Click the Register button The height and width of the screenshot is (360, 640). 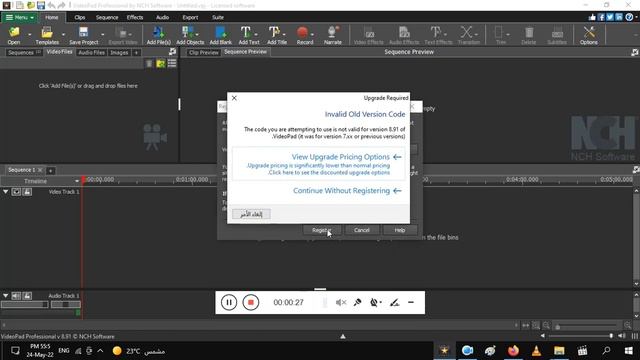point(321,230)
